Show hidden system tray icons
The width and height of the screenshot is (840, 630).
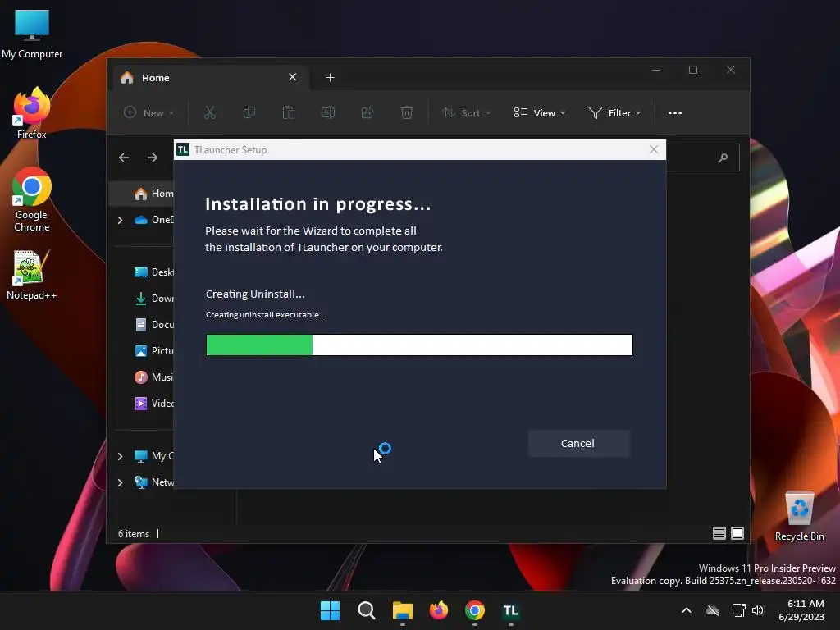click(687, 610)
